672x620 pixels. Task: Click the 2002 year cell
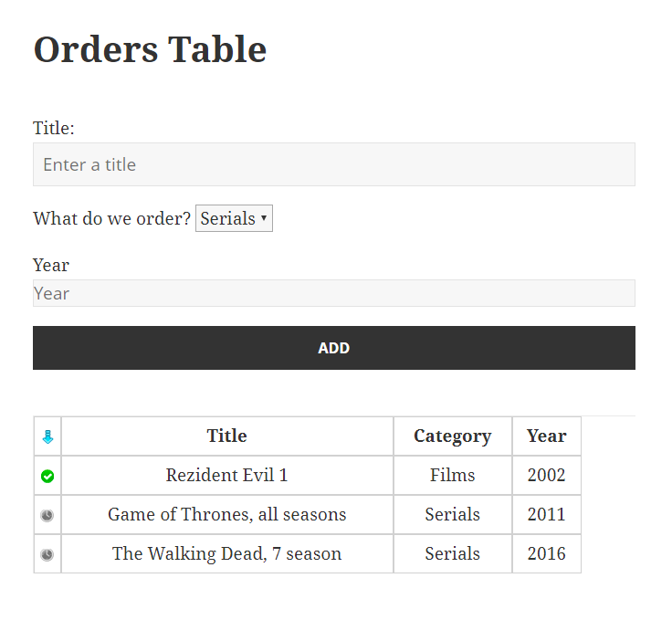pos(546,475)
